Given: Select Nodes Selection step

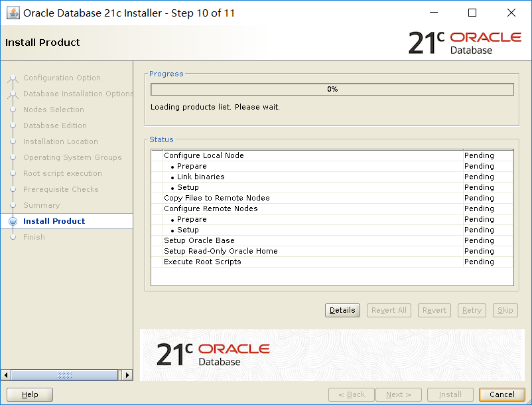Looking at the screenshot, I should click(54, 110).
